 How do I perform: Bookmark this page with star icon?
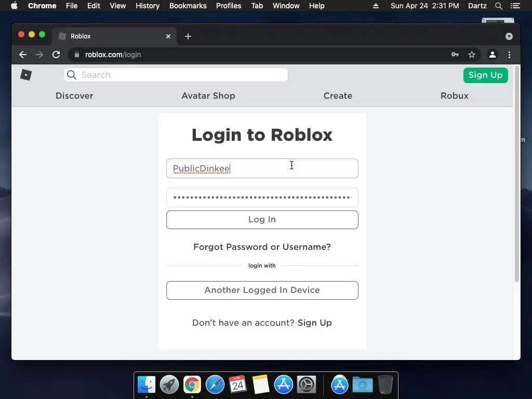472,55
